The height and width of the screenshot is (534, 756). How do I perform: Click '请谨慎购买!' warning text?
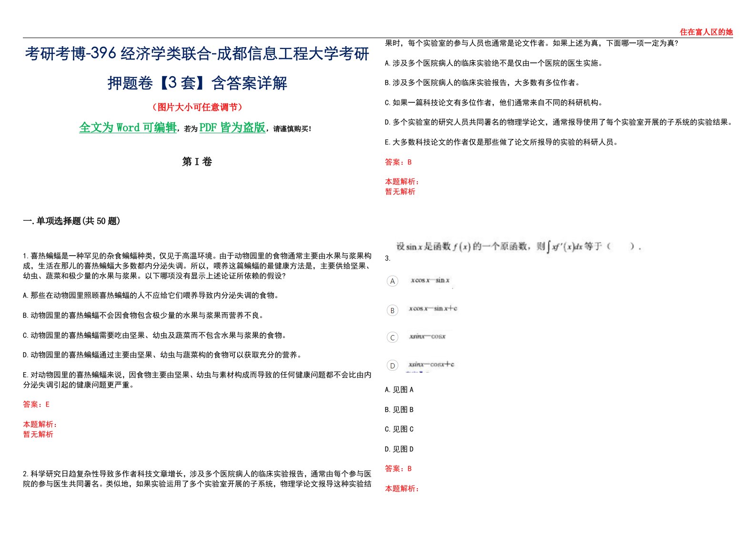(292, 129)
